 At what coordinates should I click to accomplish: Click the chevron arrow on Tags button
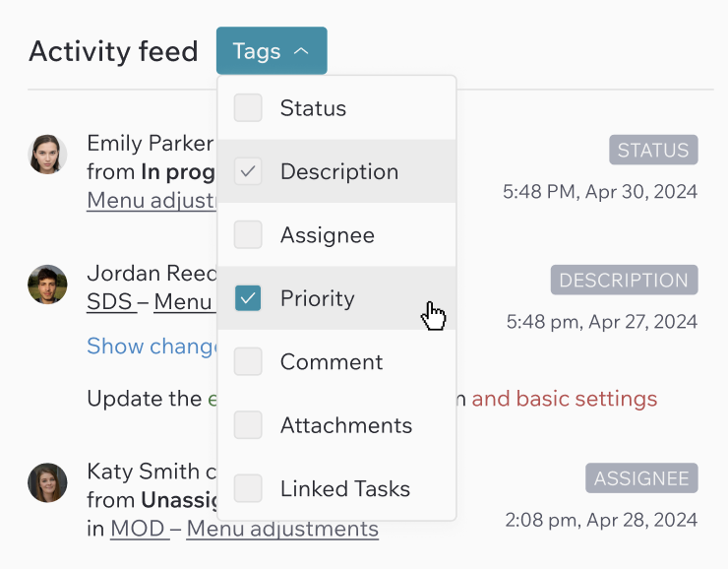pos(301,51)
